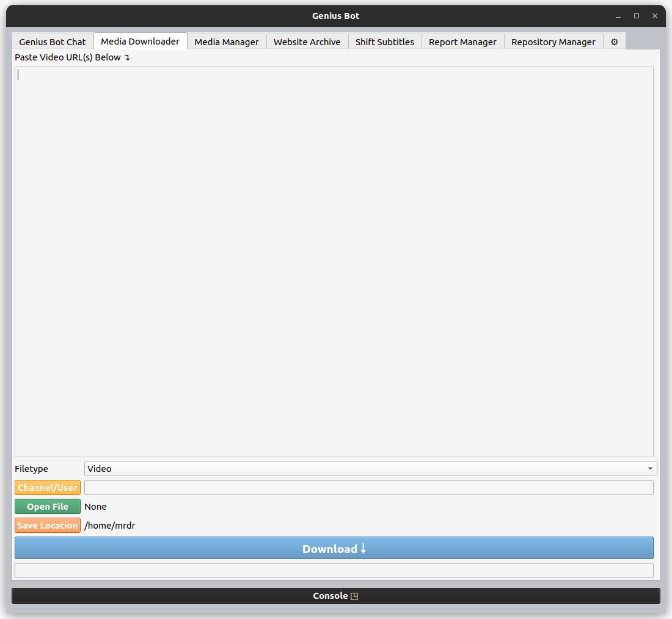Click the Channel/User input field
The height and width of the screenshot is (619, 672).
coord(367,488)
